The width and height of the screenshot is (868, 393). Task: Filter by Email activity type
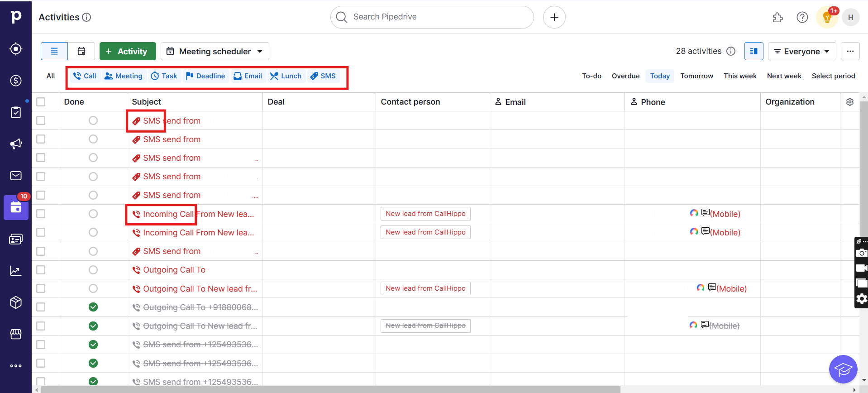248,76
